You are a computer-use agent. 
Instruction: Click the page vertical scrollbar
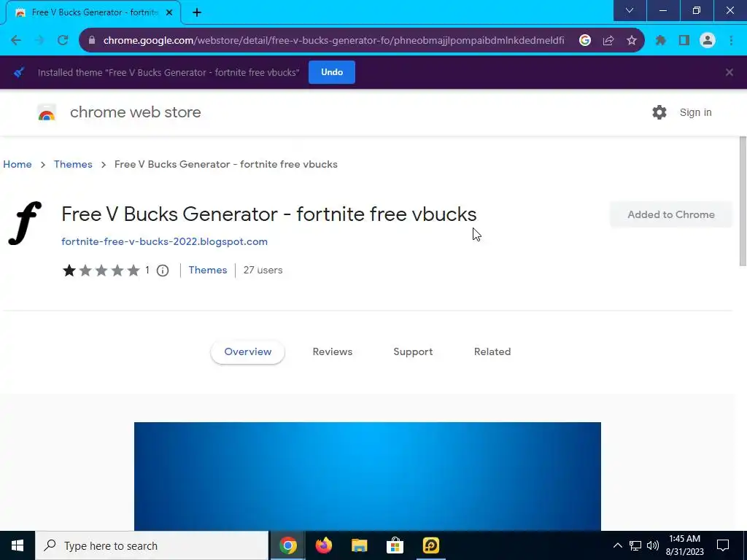(743, 201)
